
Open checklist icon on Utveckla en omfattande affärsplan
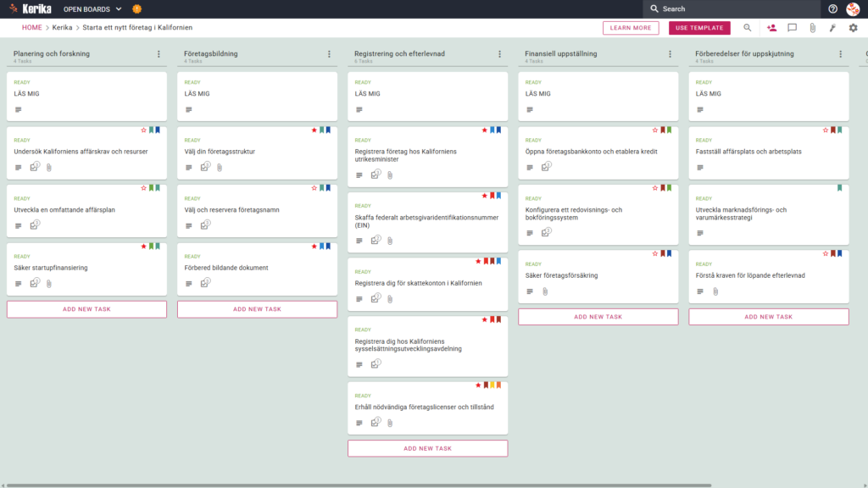[x=35, y=225]
